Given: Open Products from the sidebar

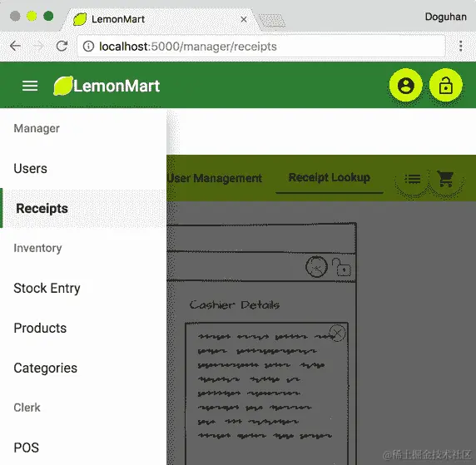Looking at the screenshot, I should click(83, 328).
